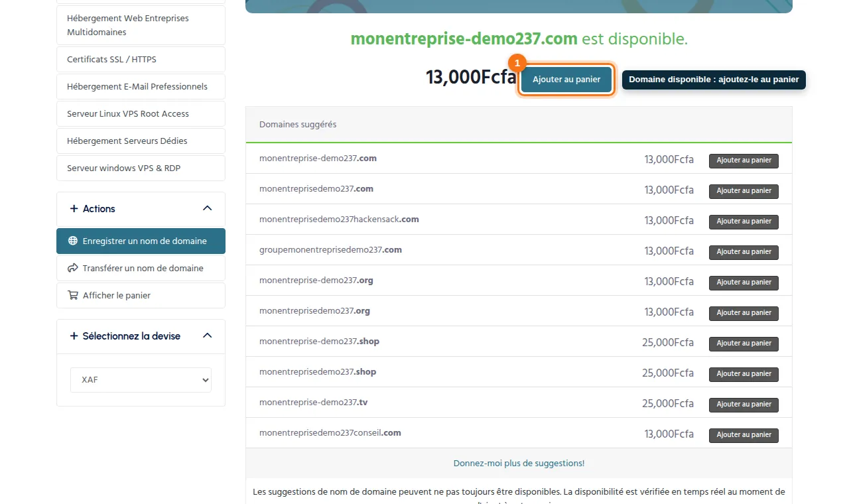Add monentreprisedemo237hackensack.com to cart
The width and height of the screenshot is (849, 504).
[x=744, y=221]
